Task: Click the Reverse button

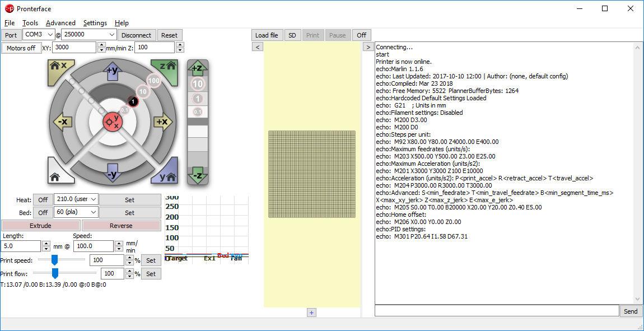Action: [x=121, y=226]
